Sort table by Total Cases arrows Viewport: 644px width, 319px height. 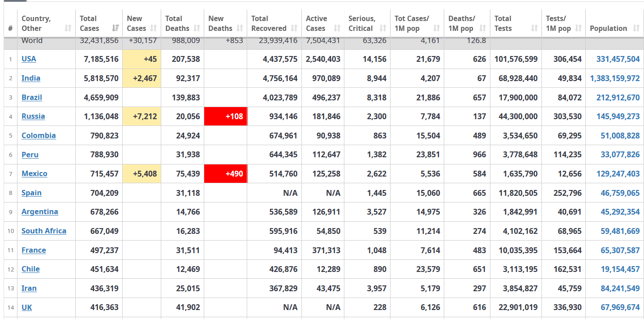[x=116, y=28]
